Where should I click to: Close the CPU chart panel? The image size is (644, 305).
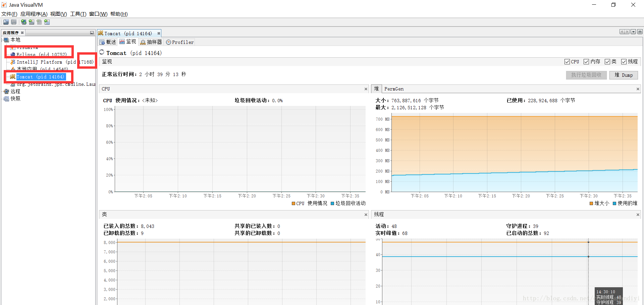click(366, 89)
